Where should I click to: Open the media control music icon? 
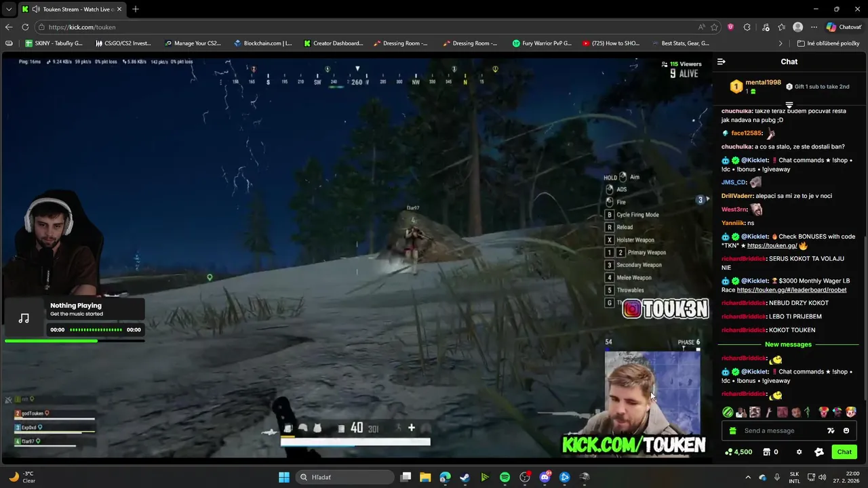pos(766,27)
